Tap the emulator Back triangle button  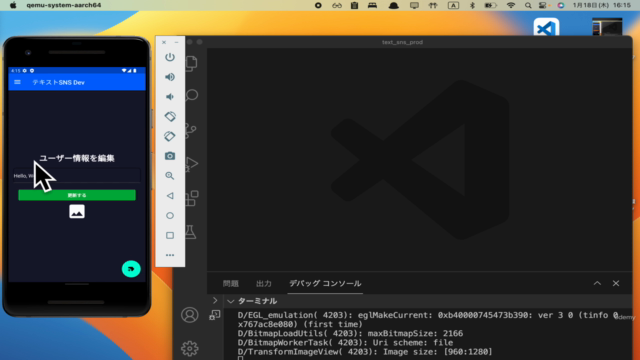[170, 196]
